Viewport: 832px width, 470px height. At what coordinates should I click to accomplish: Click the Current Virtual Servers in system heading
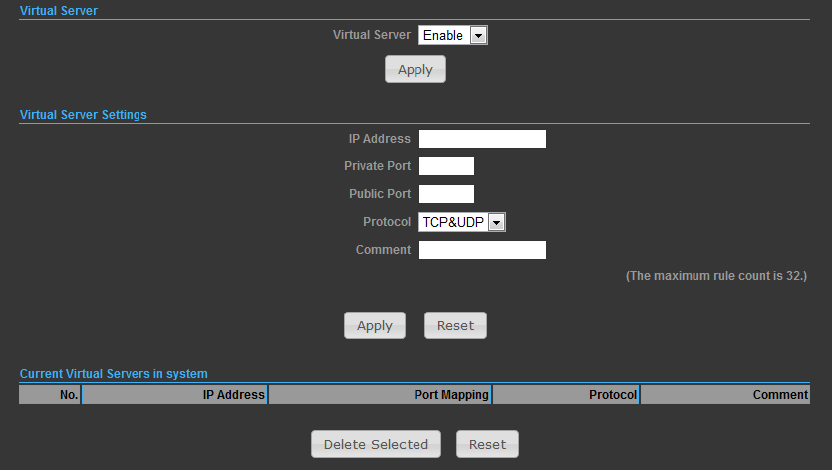[x=114, y=373]
